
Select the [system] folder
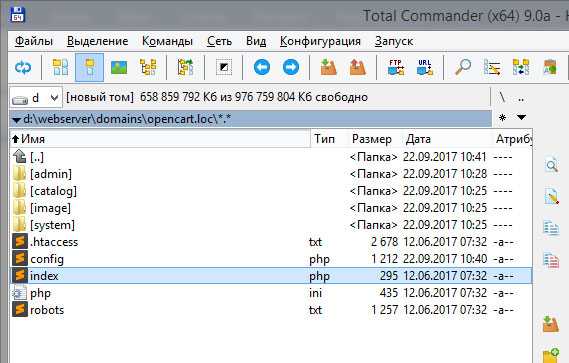271,225
